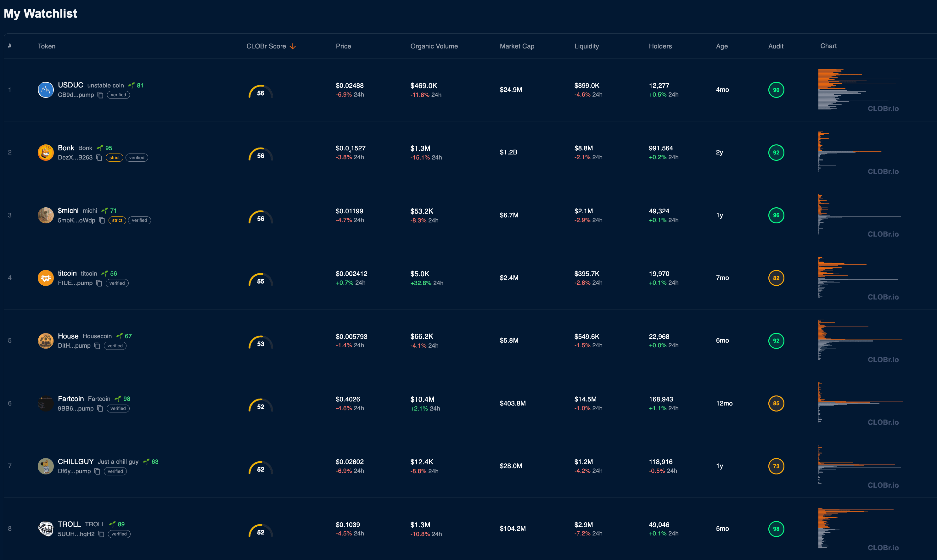Sort table by Age header
This screenshot has width=937, height=560.
point(721,46)
